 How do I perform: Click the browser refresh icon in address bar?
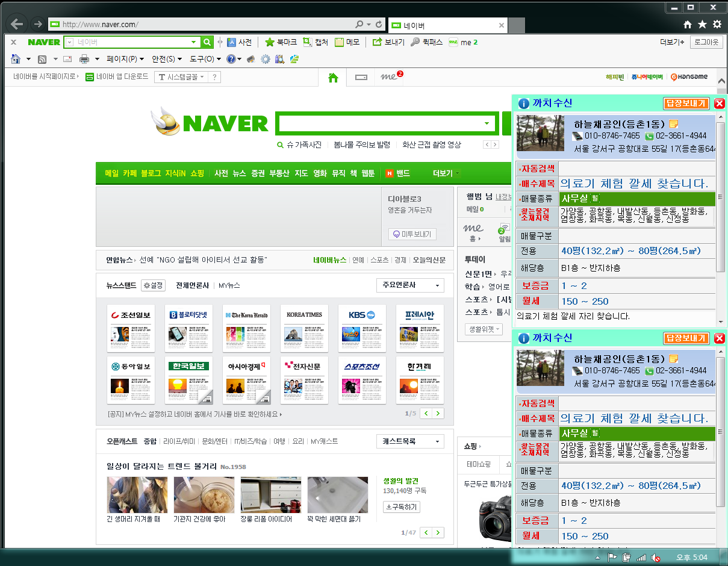379,25
